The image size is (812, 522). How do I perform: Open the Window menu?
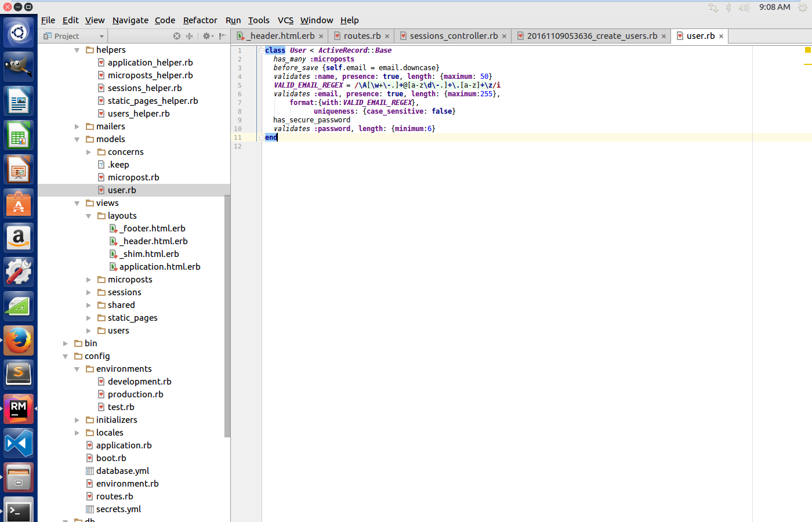click(x=317, y=20)
